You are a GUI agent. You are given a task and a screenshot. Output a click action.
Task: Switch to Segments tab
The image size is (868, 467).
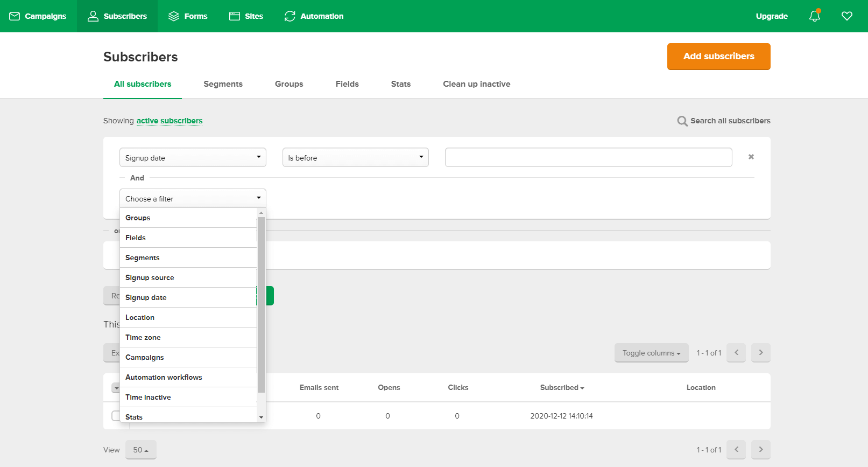coord(223,84)
